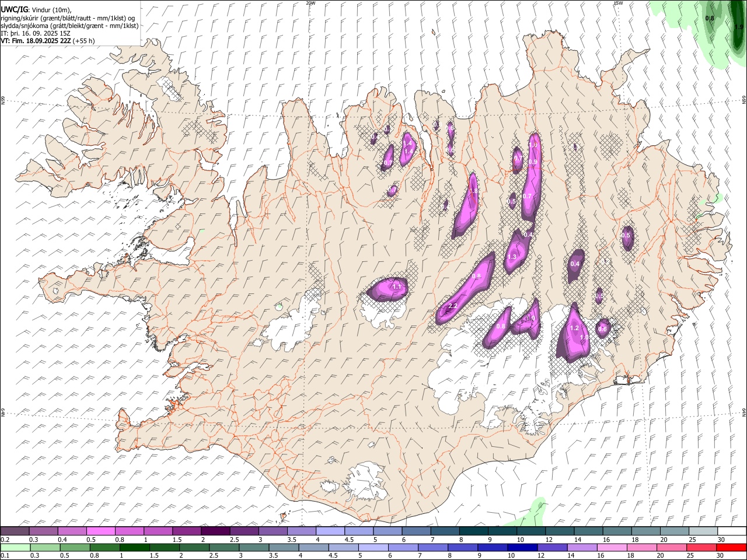Select the 'IT: þri. 16. 09. 2025 15Z' line
Image resolution: width=747 pixels, height=560 pixels.
[36, 33]
